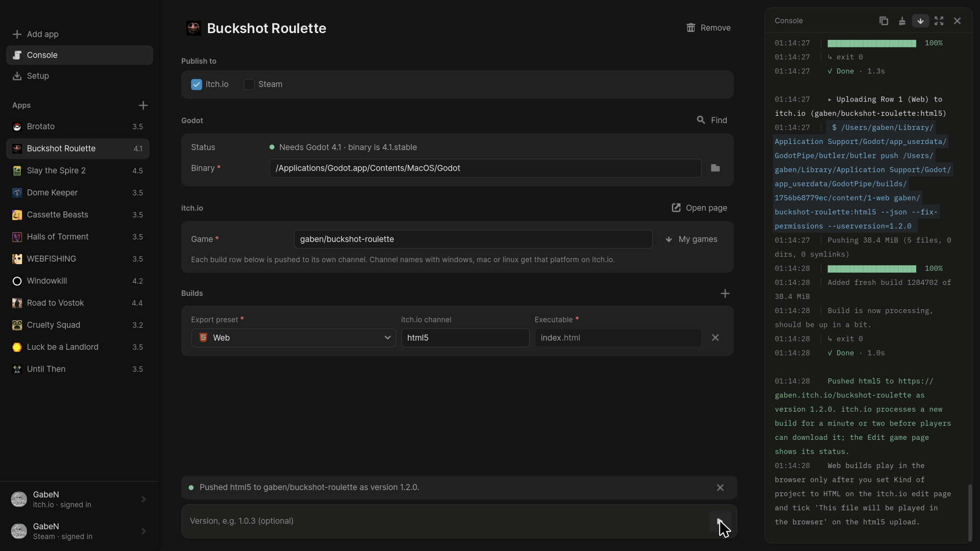Click Road to Vostok's 4.4 version

pos(137,303)
